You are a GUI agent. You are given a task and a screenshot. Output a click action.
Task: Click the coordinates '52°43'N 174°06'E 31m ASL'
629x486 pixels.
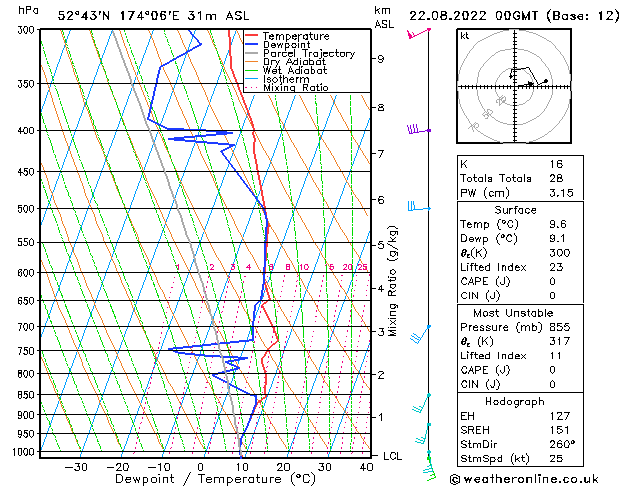pos(153,16)
